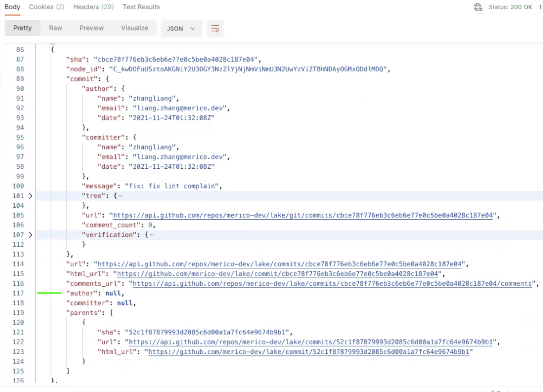543x392 pixels.
Task: Click "author": null on line 117
Action: [95, 293]
